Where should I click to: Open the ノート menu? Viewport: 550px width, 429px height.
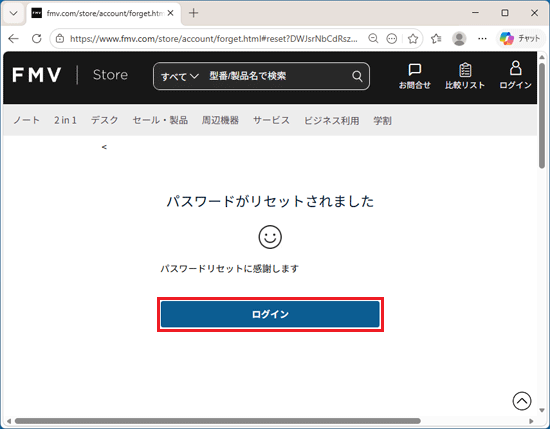(x=26, y=120)
